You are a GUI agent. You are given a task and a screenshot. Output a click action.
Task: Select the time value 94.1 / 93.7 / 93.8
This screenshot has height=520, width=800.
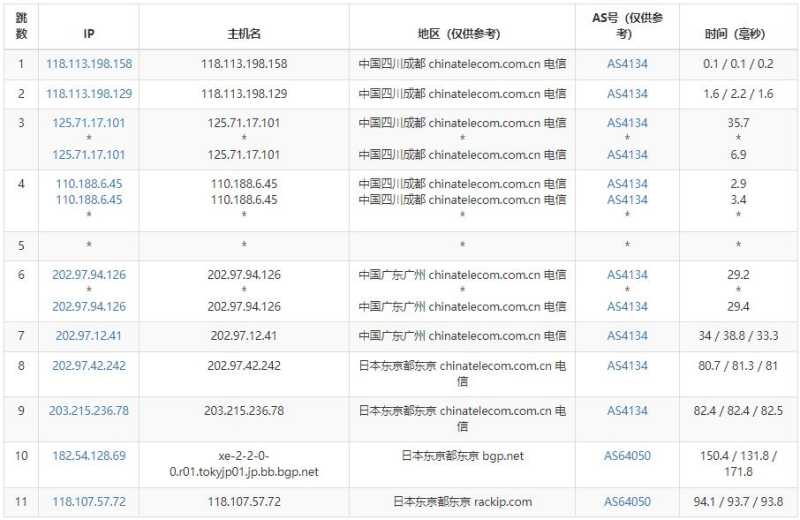tap(738, 502)
